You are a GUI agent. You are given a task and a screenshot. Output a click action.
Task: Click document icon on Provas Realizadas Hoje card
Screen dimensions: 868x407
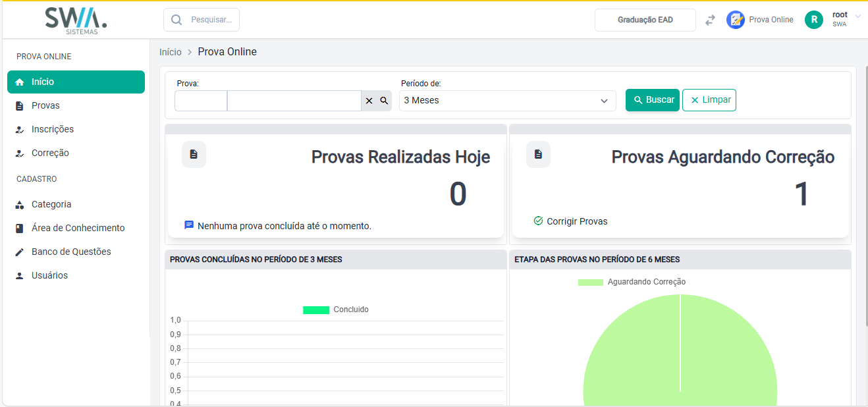[x=194, y=154]
